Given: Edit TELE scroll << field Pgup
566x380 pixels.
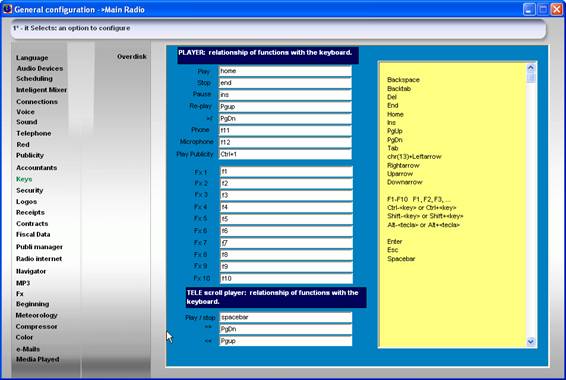Looking at the screenshot, I should [286, 341].
